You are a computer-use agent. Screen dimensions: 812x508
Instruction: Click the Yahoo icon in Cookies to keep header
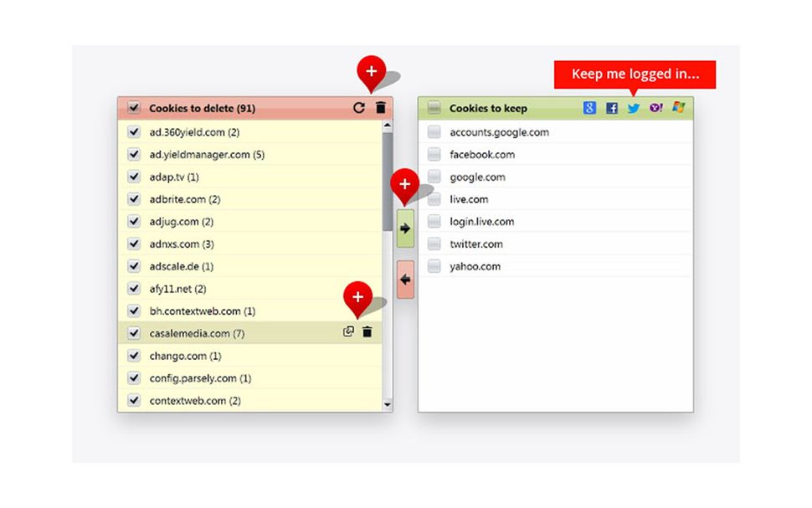click(x=655, y=108)
